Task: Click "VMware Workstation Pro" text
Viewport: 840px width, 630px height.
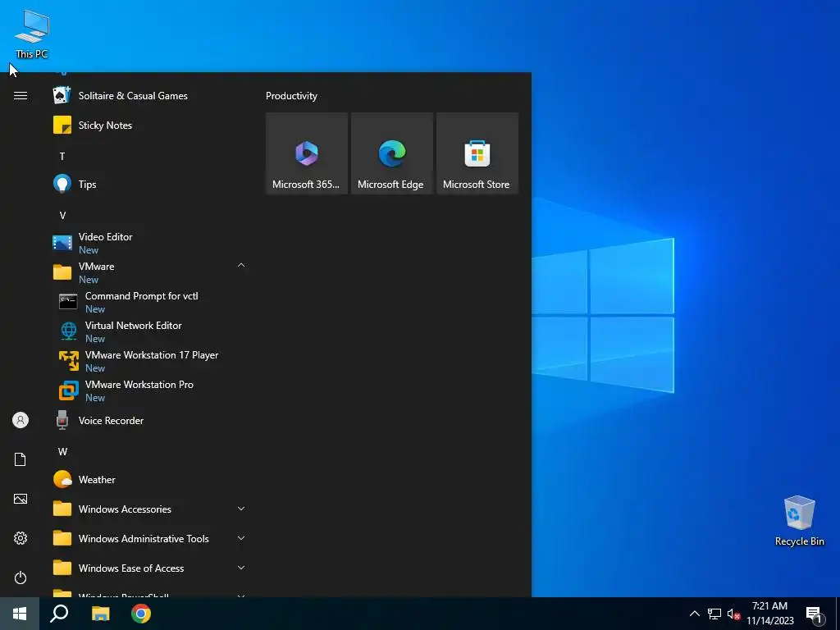Action: click(x=139, y=384)
